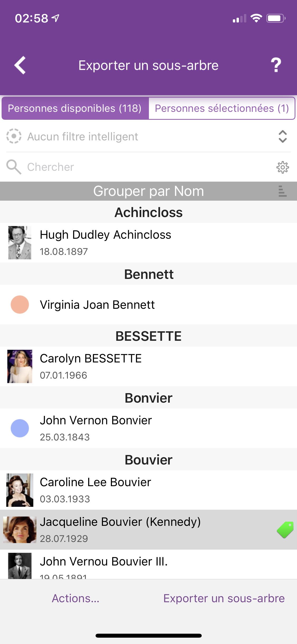Open the Grouper par Nom selector
The image size is (297, 644).
tap(148, 191)
